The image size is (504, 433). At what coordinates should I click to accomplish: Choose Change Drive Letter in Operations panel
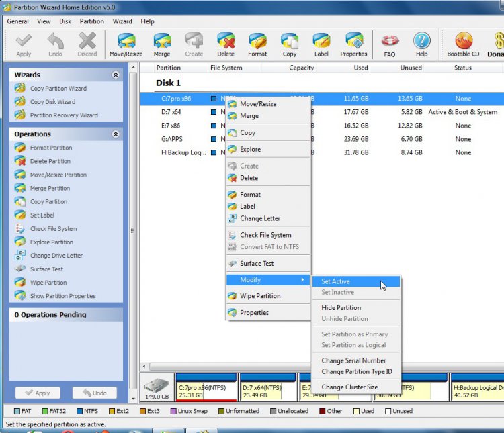pyautogui.click(x=56, y=256)
